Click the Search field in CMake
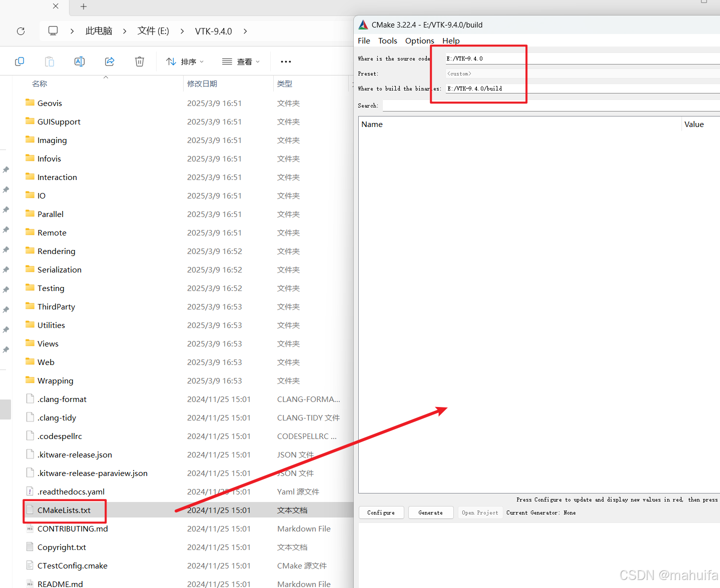 tap(551, 105)
